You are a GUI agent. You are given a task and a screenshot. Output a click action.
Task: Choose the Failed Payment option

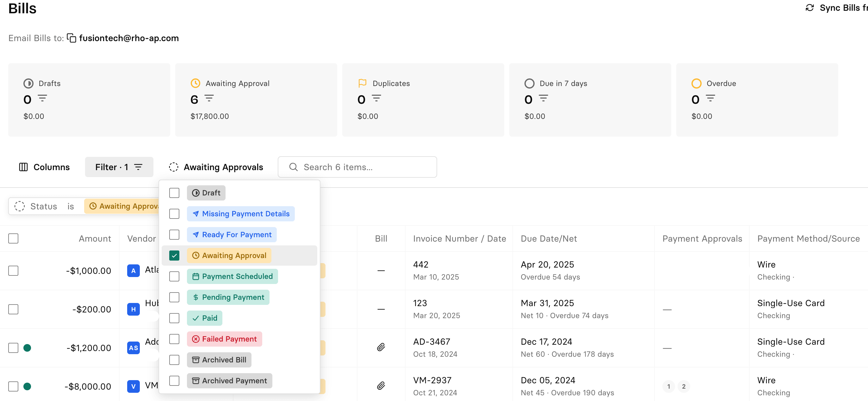pos(224,339)
